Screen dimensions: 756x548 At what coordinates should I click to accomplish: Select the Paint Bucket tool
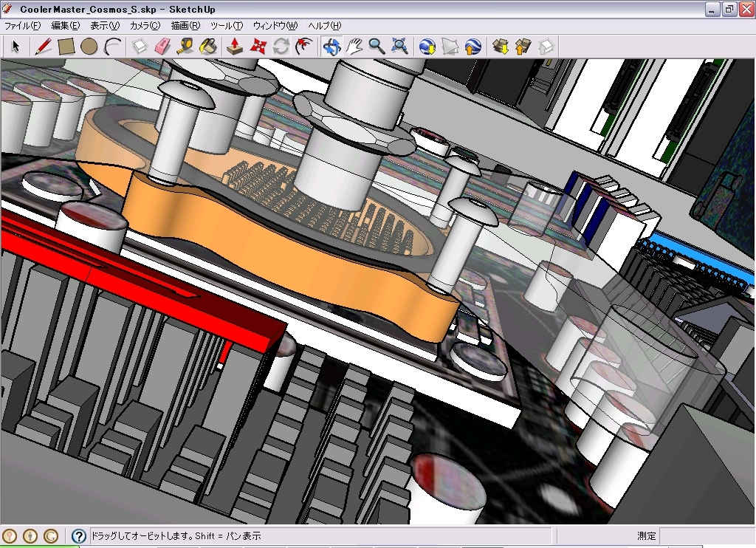[208, 47]
